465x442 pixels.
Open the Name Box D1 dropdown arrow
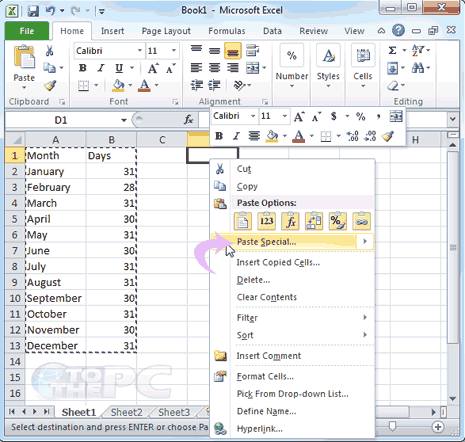click(x=124, y=120)
